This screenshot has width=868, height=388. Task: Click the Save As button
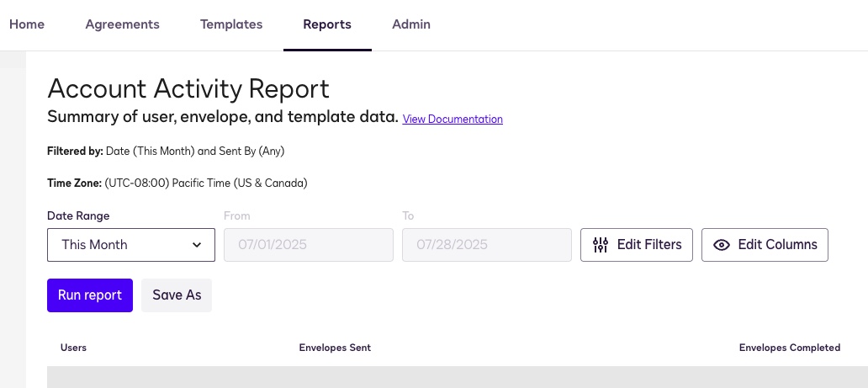(x=177, y=295)
